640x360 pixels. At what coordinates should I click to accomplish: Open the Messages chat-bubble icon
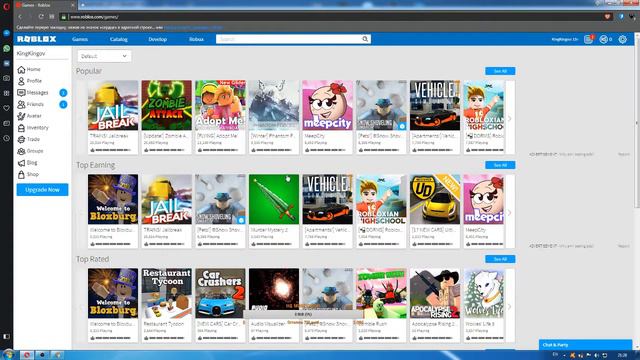point(21,93)
